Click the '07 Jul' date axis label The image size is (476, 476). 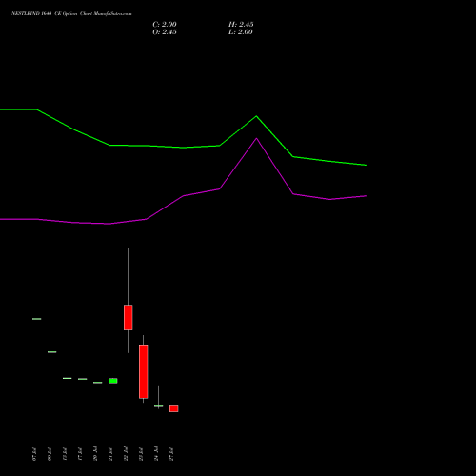coord(34,454)
